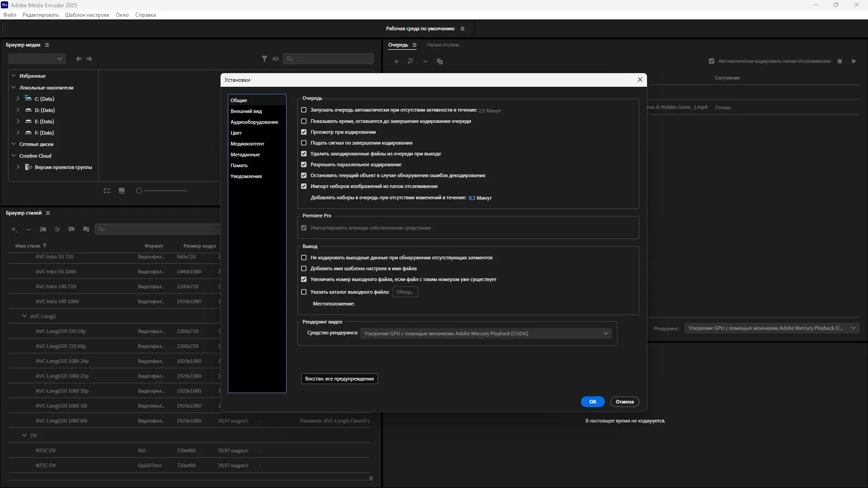Click 'Восстан. все предупреждения' button
The width and height of the screenshot is (868, 488).
click(x=339, y=379)
